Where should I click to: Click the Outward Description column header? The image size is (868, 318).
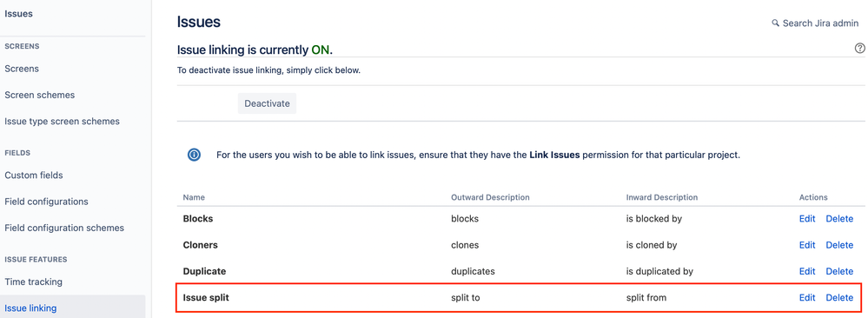point(490,197)
